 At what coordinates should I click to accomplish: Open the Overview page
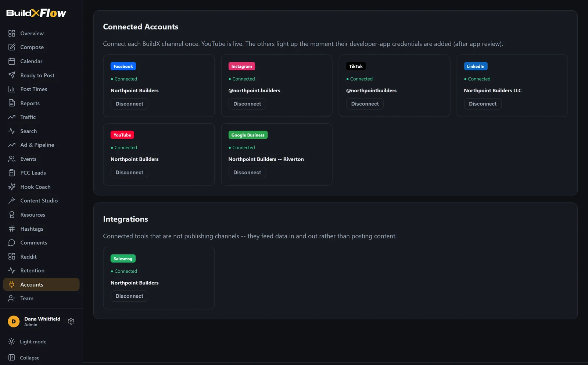[x=41, y=33]
